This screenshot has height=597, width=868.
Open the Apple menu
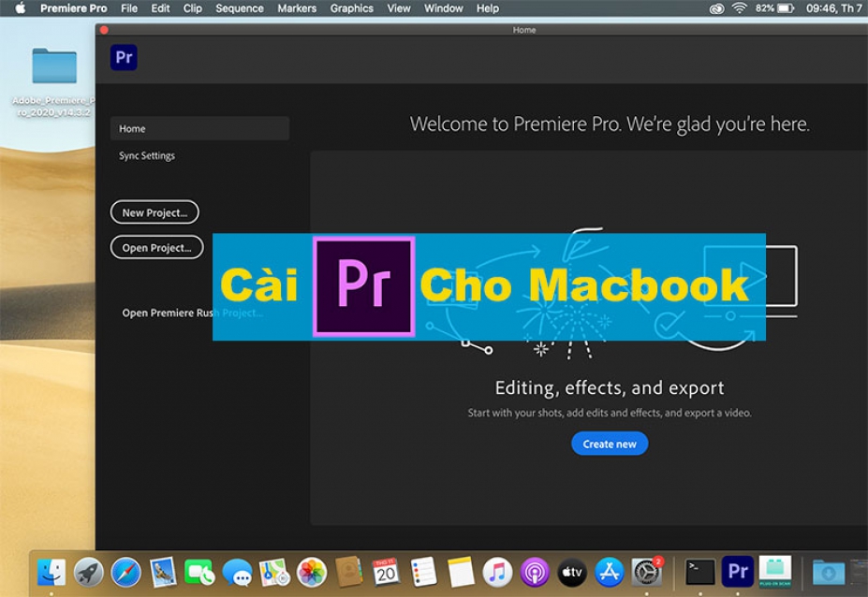(20, 8)
